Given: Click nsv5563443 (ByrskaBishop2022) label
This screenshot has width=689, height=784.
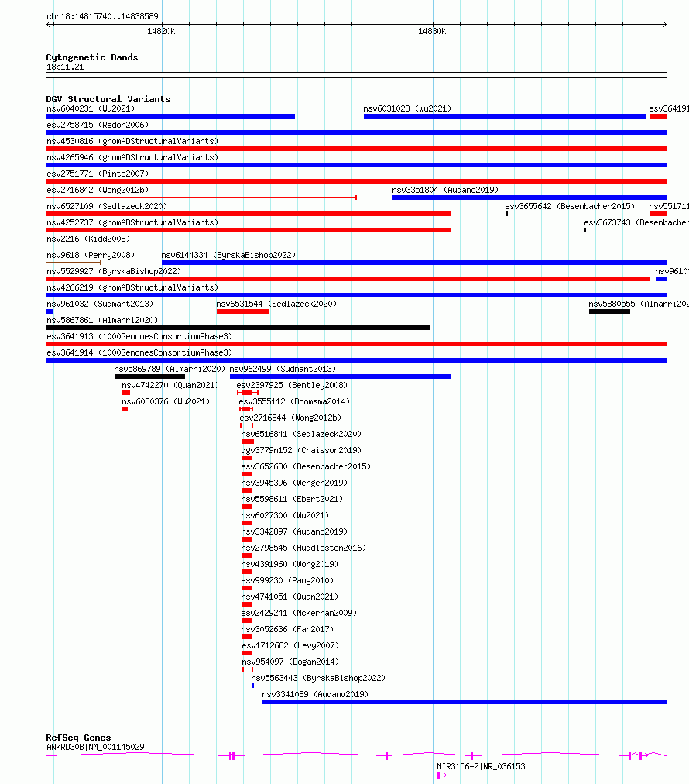Looking at the screenshot, I should (318, 678).
